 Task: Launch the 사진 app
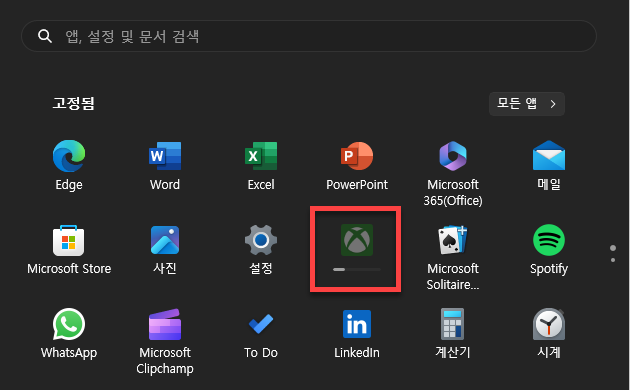(165, 249)
